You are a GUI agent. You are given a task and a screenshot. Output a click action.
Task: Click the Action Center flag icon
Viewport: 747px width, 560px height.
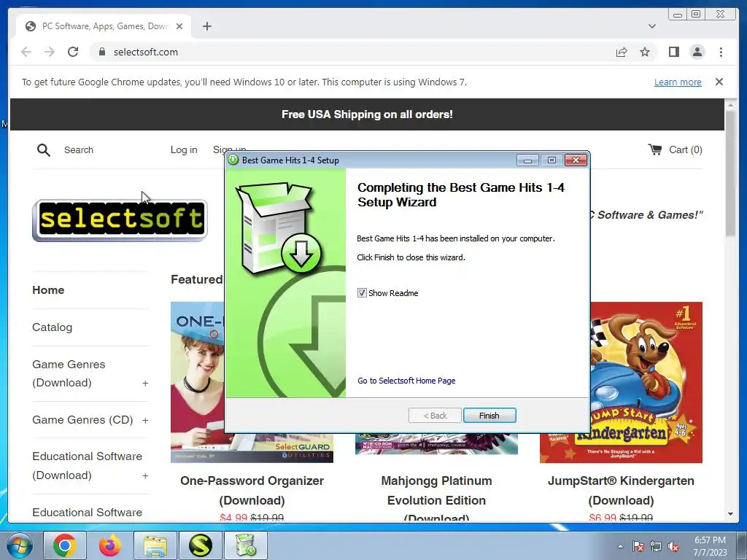click(x=638, y=546)
